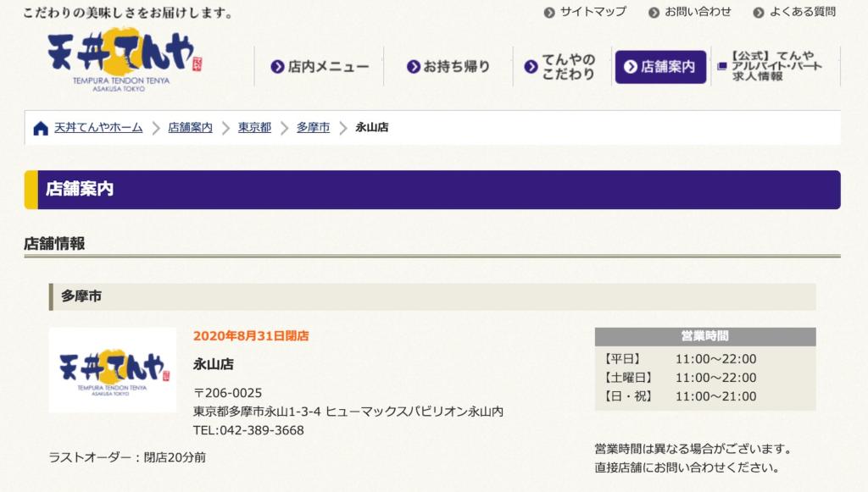Click the 多摩市 section heading bar
Screen dimensions: 868x492
[x=432, y=297]
